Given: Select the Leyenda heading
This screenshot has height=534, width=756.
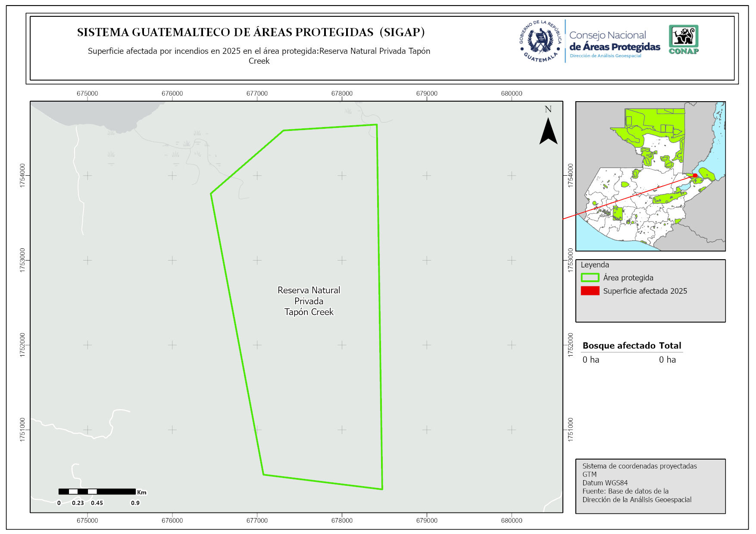Looking at the screenshot, I should (x=594, y=265).
